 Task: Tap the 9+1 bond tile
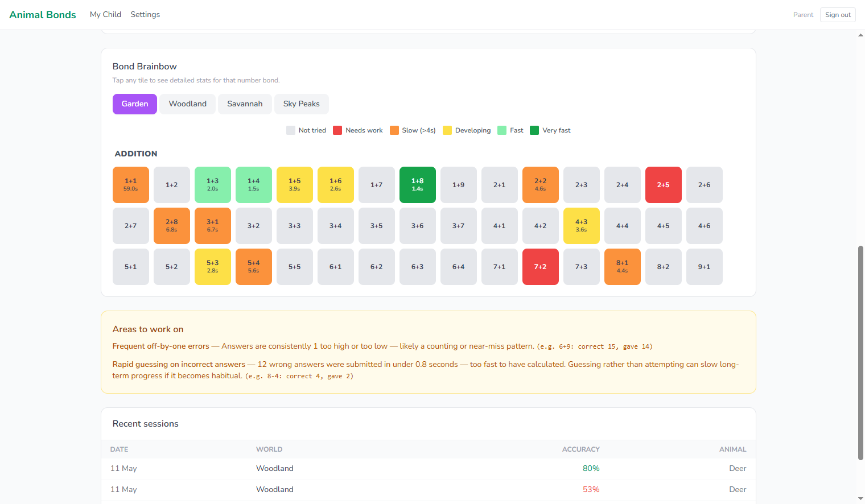click(x=705, y=267)
